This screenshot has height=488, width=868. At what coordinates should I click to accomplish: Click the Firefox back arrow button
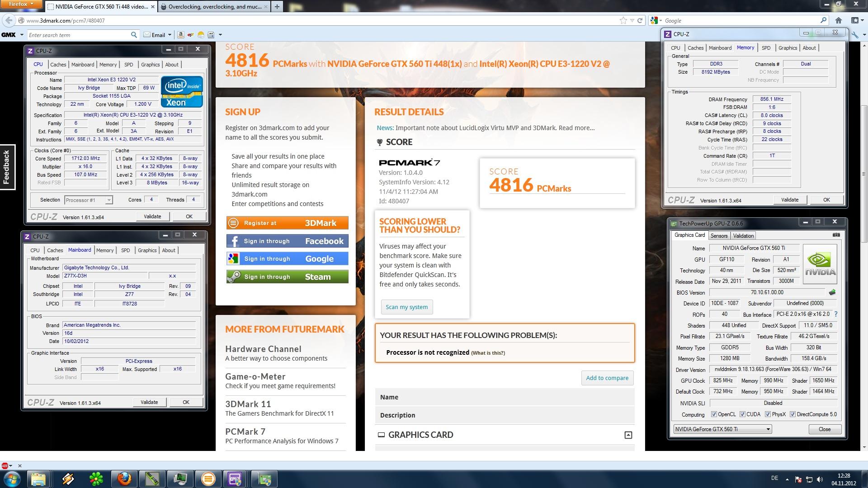9,20
